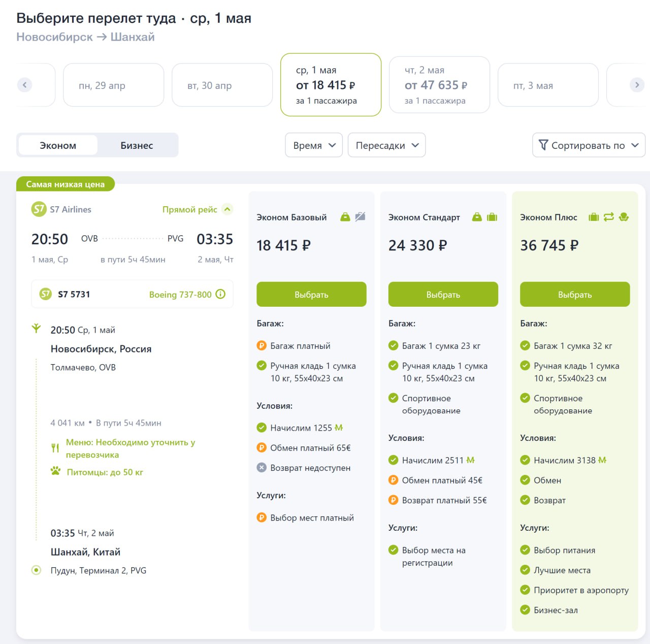Select the вт, 30 апр date tab
The width and height of the screenshot is (650, 644).
pos(222,85)
